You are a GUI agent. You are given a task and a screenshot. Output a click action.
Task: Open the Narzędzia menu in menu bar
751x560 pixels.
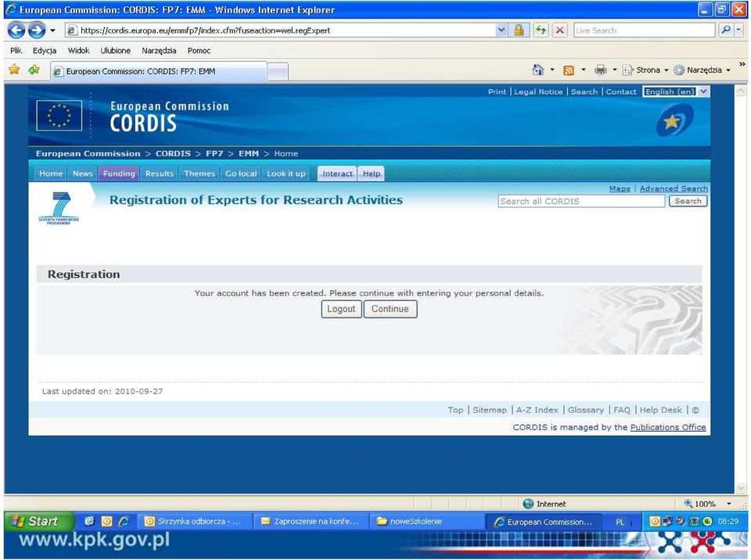[x=159, y=50]
